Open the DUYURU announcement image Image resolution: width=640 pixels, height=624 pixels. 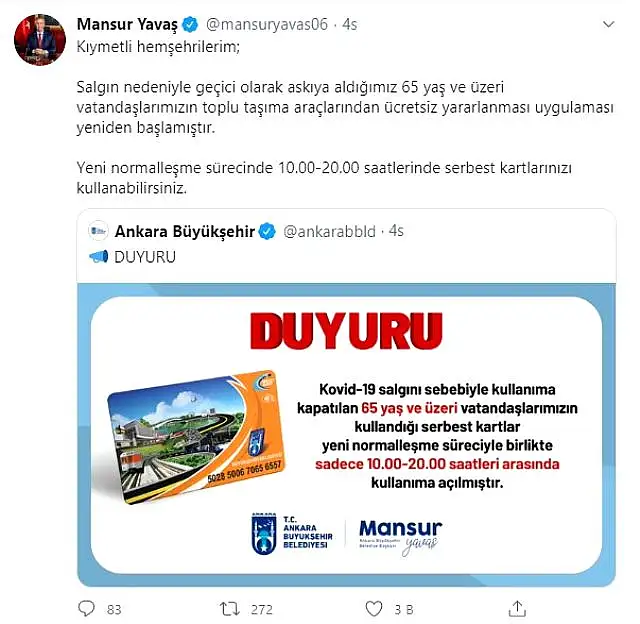[346, 435]
